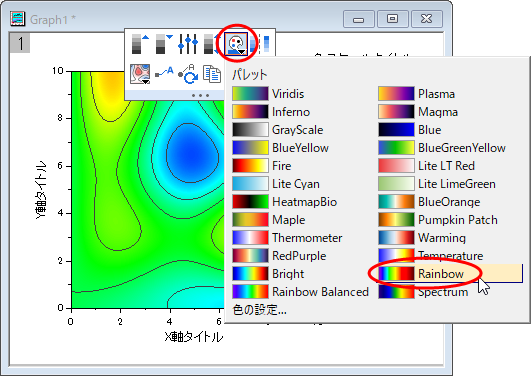Select the Spectrum palette
Image resolution: width=531 pixels, height=376 pixels.
coord(423,291)
